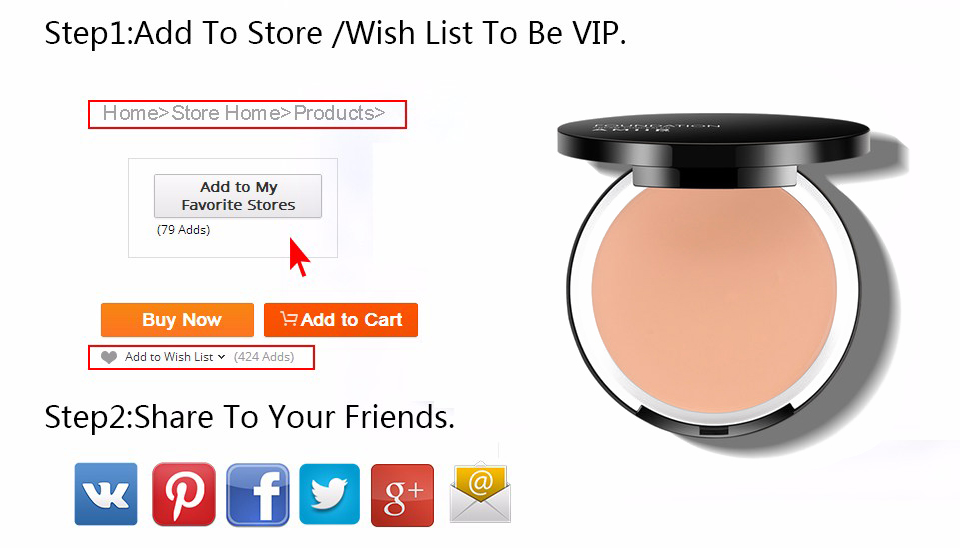This screenshot has height=548, width=960.
Task: Click the Add to Cart button
Action: tap(341, 320)
